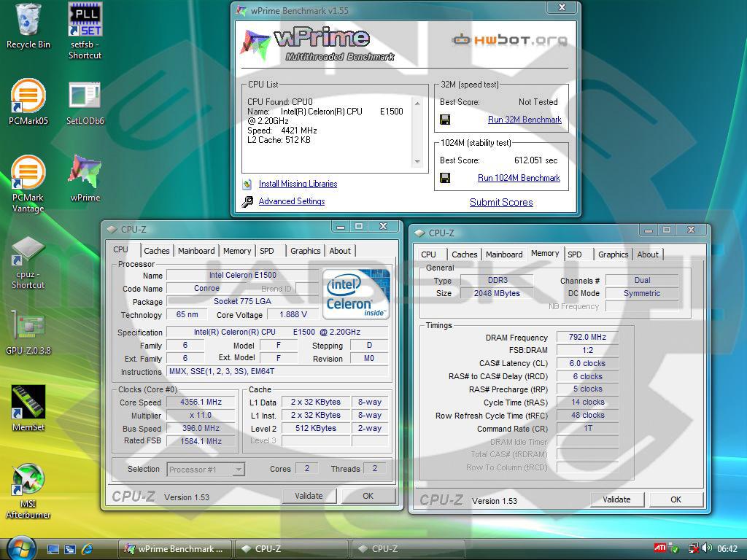The width and height of the screenshot is (747, 560).
Task: Click the Speed 4421 MHz line
Action: click(x=282, y=131)
